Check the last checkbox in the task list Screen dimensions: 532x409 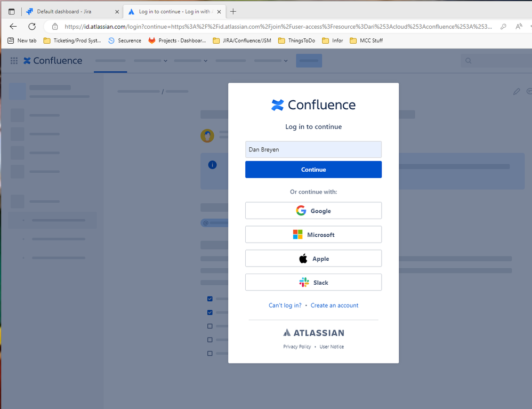point(210,354)
